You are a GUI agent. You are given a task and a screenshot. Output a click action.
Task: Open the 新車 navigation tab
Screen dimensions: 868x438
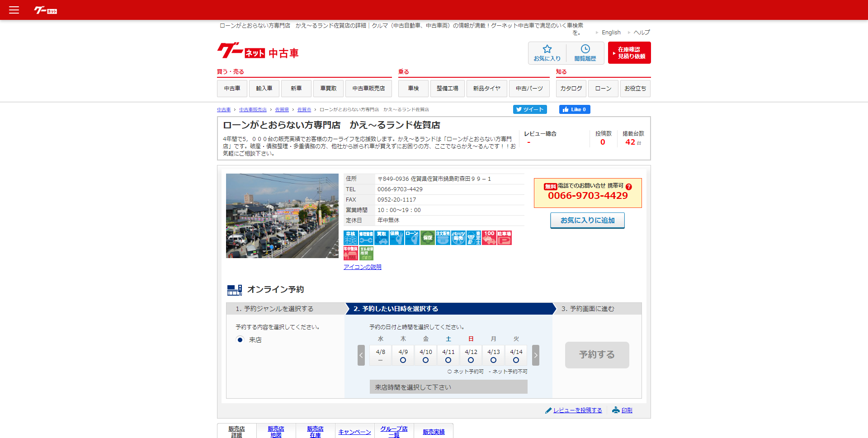point(296,89)
